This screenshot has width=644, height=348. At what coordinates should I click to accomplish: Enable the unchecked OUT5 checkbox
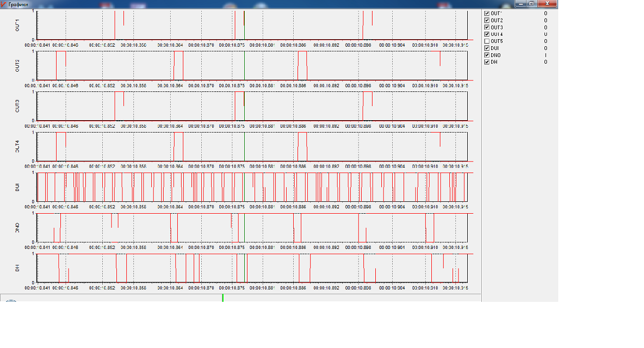coord(487,41)
